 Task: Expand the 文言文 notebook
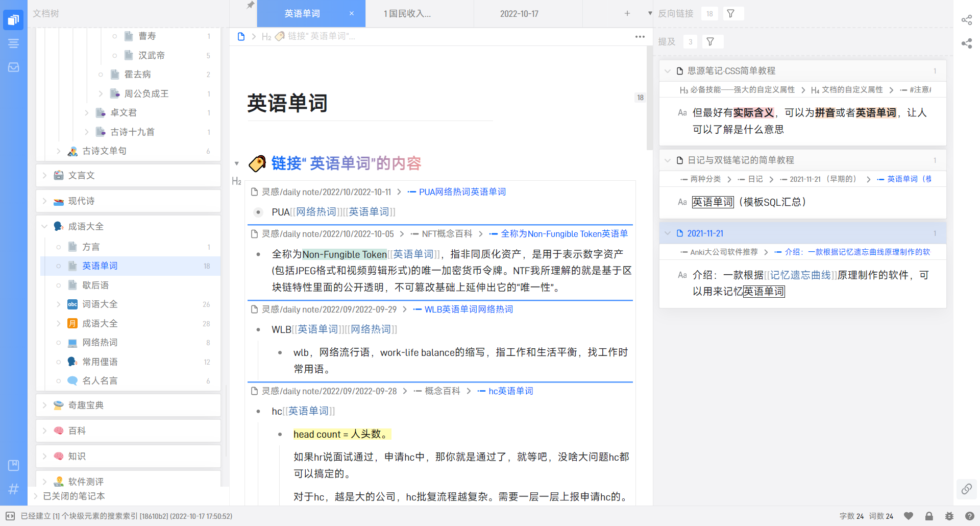tap(45, 175)
